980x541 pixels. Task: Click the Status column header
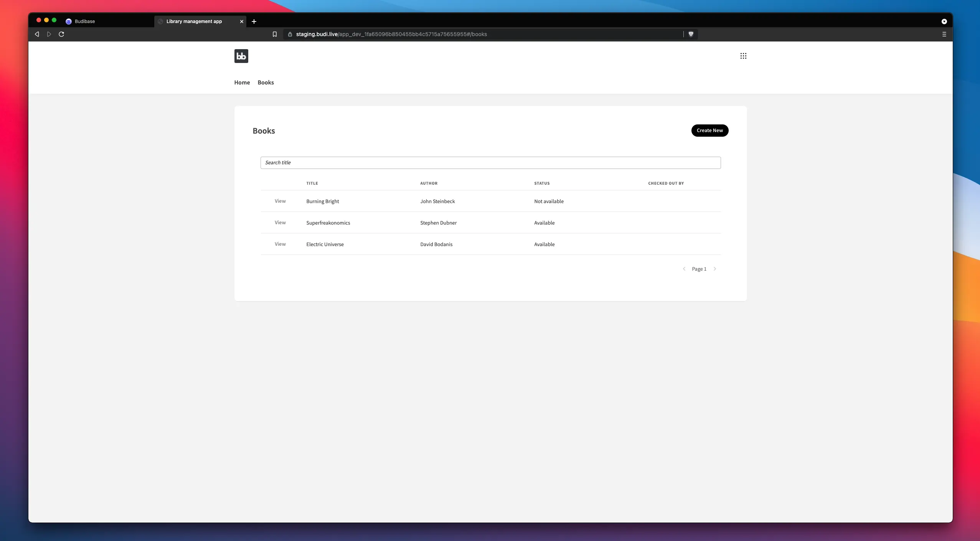coord(541,183)
